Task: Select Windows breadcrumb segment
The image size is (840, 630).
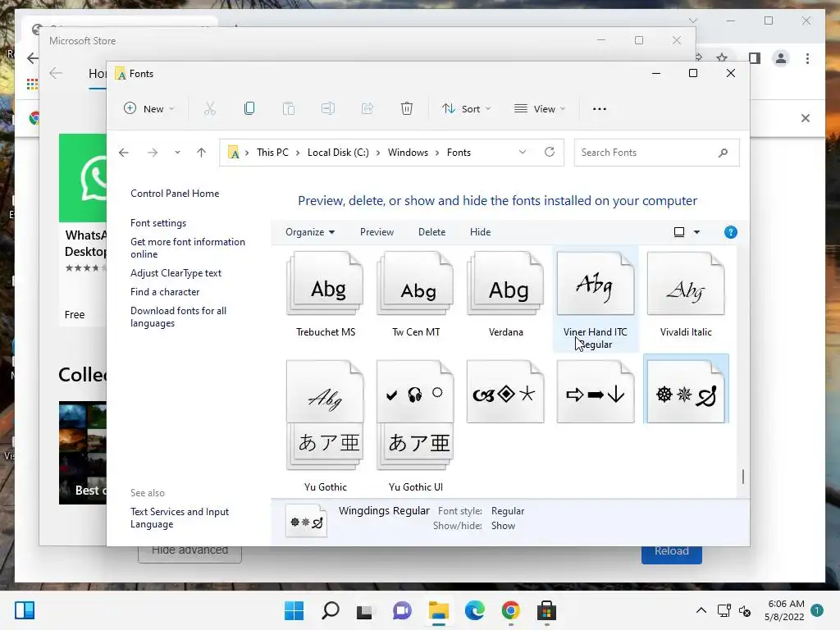Action: 408,153
